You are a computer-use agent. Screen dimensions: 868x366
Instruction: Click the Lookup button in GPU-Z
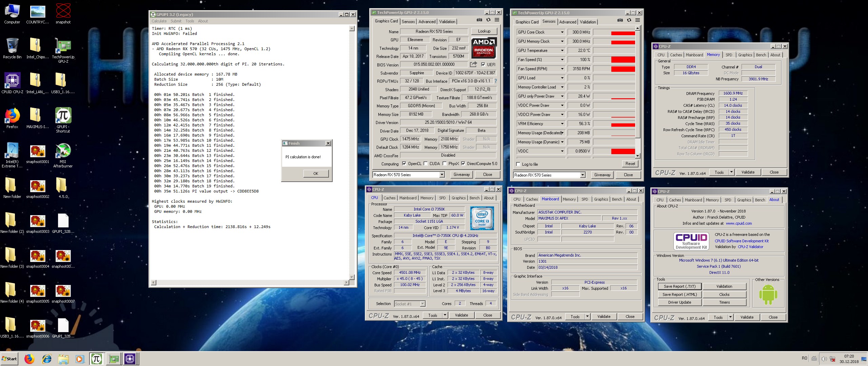coord(484,31)
